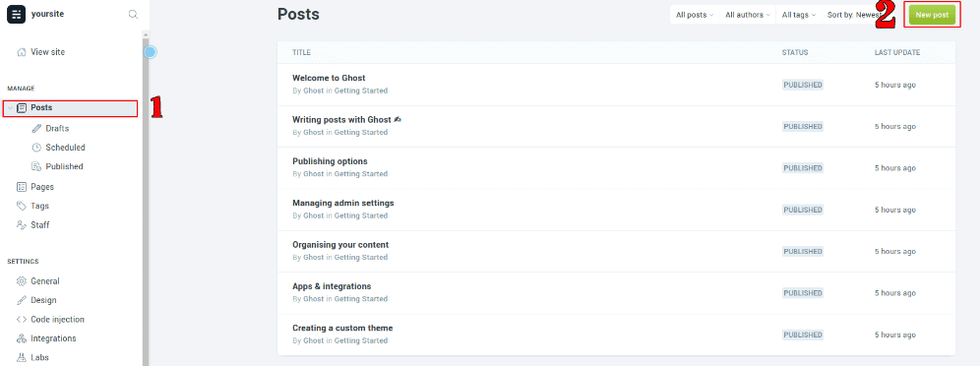This screenshot has width=980, height=366.
Task: Open the All tags filter dropdown
Action: pos(799,15)
